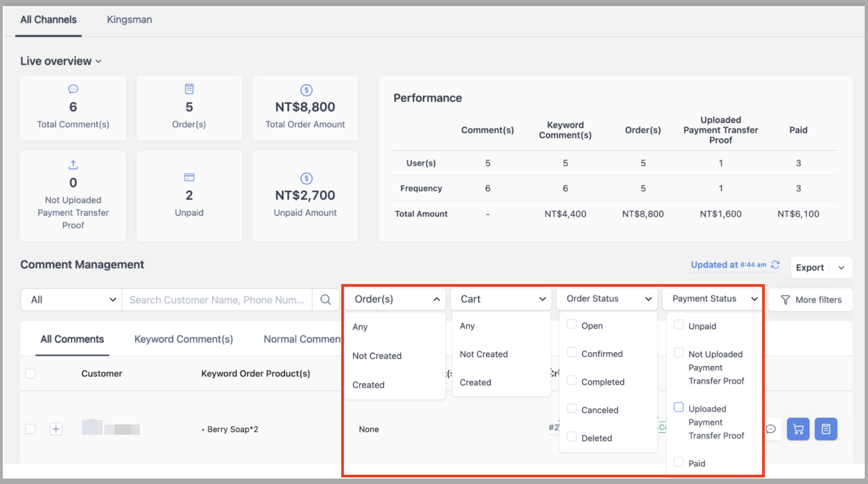This screenshot has width=868, height=484.
Task: Click the refresh icon beside Updated time
Action: (x=775, y=264)
